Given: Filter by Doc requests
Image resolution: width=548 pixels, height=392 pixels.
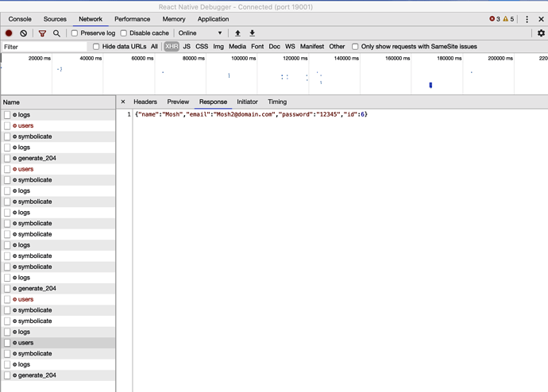Looking at the screenshot, I should point(274,47).
